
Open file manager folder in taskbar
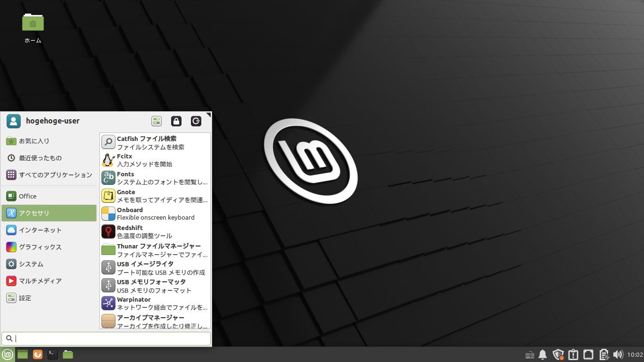[x=68, y=354]
